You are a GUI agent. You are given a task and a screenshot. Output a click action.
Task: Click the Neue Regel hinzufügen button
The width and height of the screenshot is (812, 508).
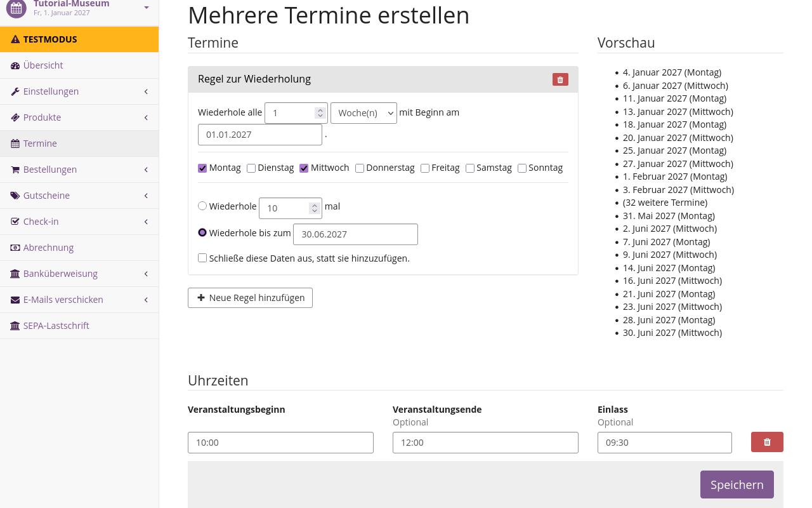pyautogui.click(x=250, y=298)
